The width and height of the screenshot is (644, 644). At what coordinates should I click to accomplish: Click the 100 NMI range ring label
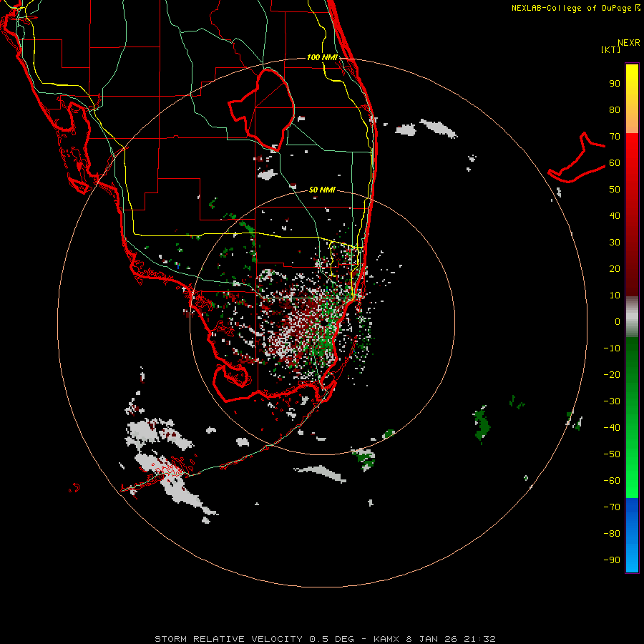[x=322, y=57]
